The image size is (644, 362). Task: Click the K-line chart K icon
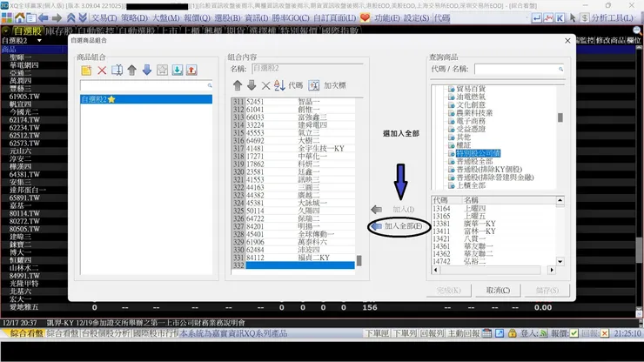560,18
